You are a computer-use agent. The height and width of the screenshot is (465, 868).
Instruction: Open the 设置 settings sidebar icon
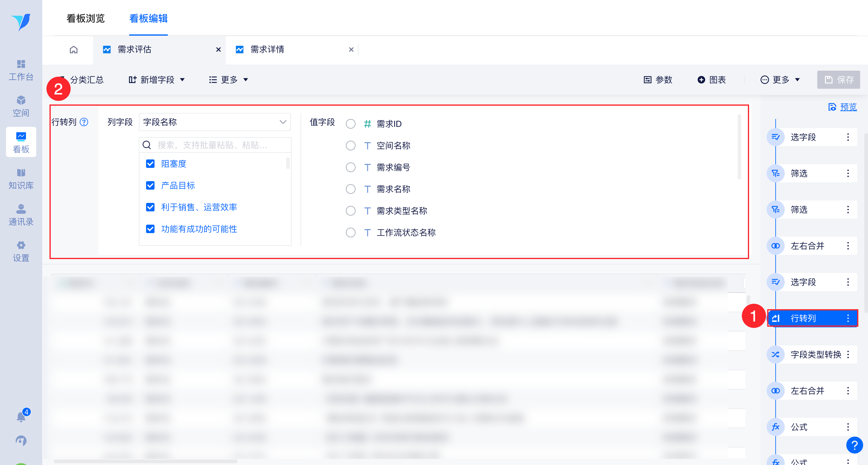tap(21, 251)
